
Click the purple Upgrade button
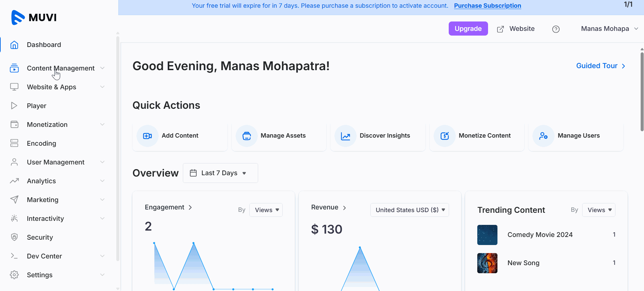pyautogui.click(x=468, y=29)
